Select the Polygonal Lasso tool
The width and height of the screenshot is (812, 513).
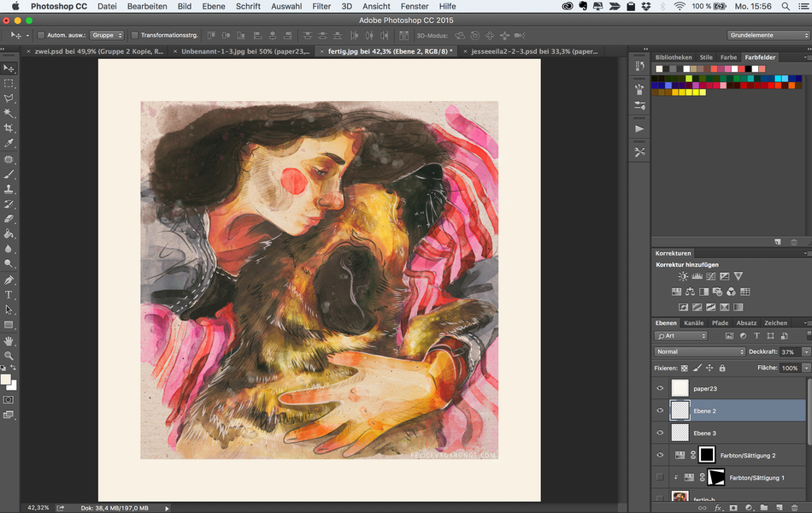click(9, 98)
